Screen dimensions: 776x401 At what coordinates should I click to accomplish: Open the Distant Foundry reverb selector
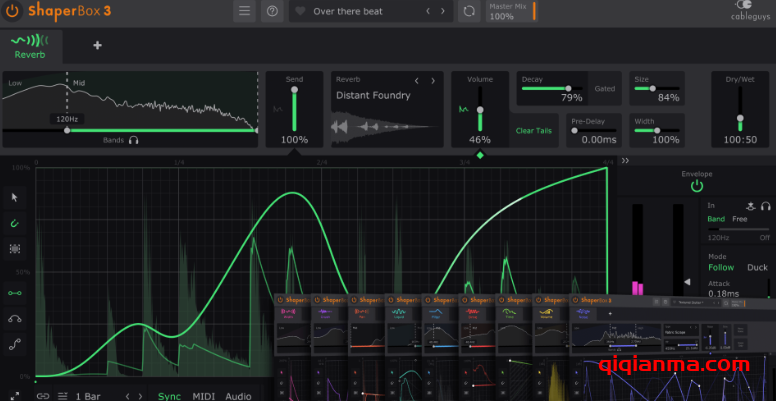click(x=373, y=95)
